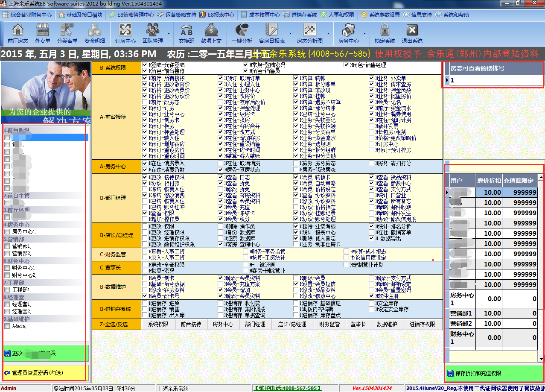Screen dimensions: 545x392
Task: Open dropdown arrow next to 房务中心 toolbar button
Action: click(x=364, y=33)
